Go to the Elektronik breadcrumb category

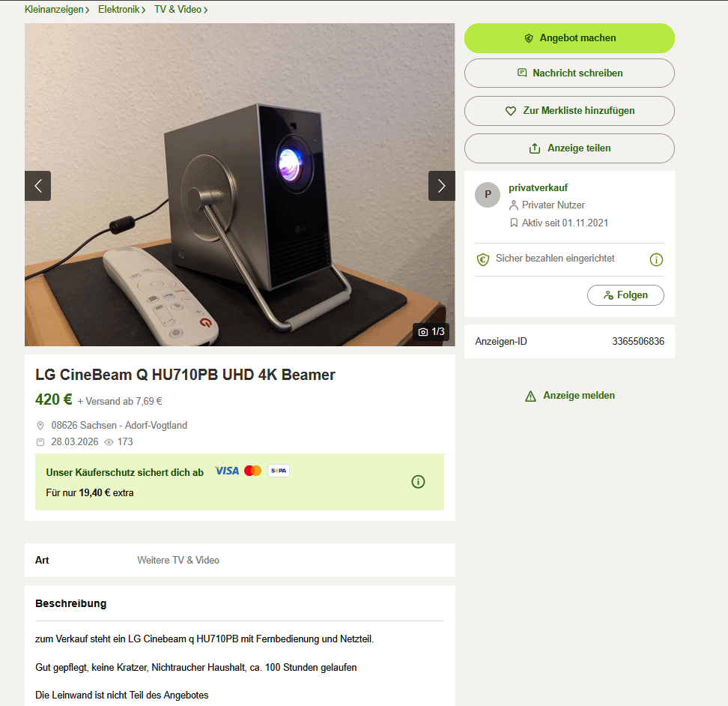(119, 9)
